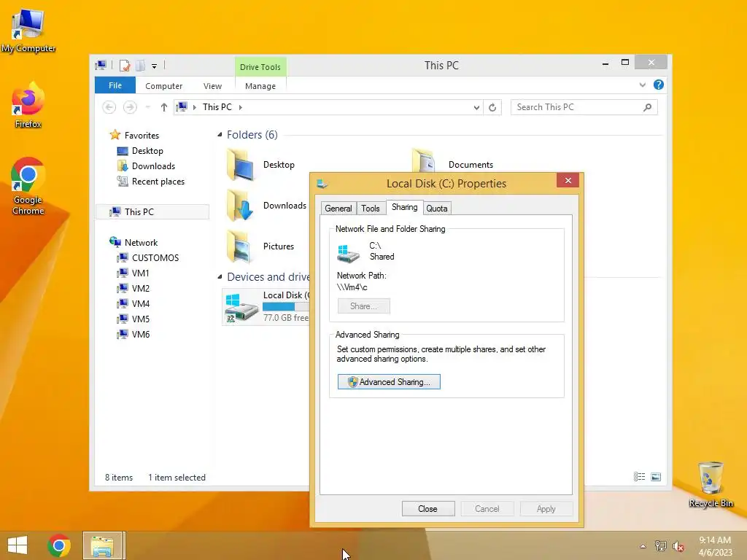
Task: Select This PC in navigation pane
Action: (x=152, y=212)
